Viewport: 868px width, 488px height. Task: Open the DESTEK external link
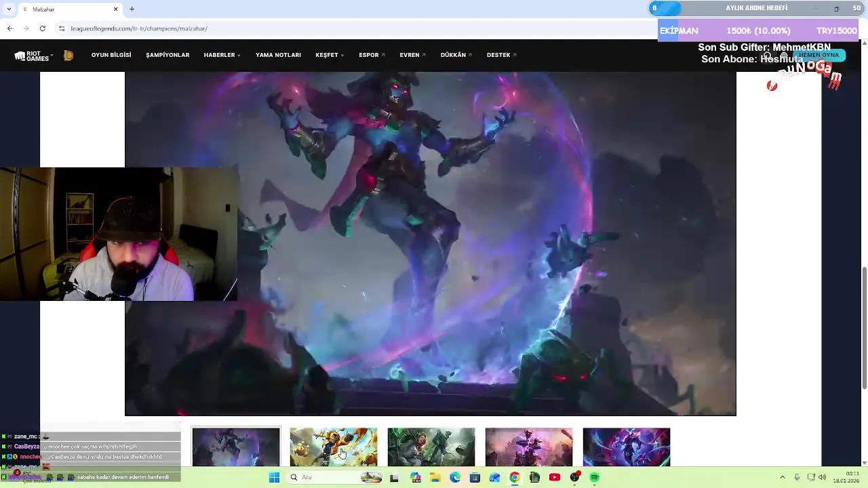click(x=501, y=55)
